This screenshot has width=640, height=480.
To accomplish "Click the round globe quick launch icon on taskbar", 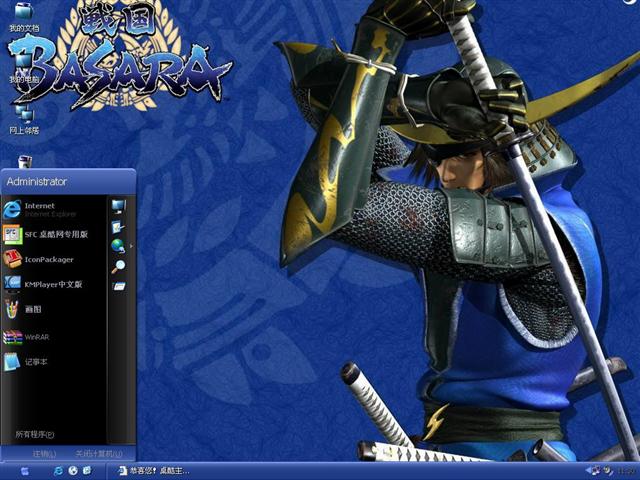I will point(73,471).
